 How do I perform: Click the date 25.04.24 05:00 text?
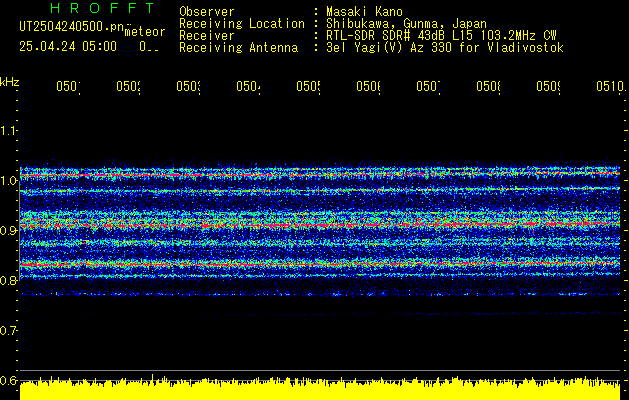coord(68,46)
